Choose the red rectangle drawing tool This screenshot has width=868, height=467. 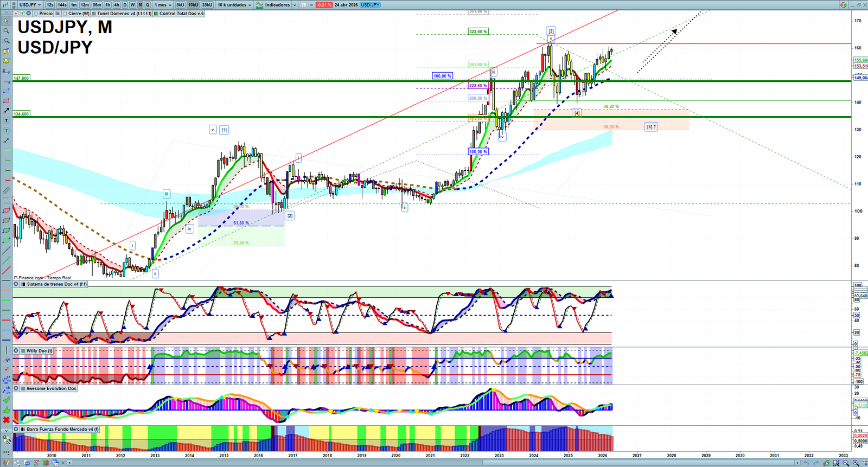7,100
